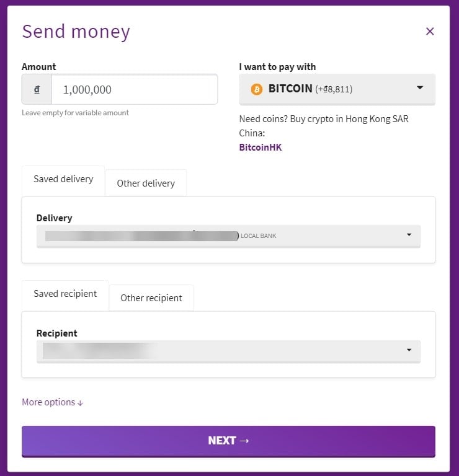Expand the Delivery dropdown caret
The width and height of the screenshot is (459, 476).
(x=409, y=235)
